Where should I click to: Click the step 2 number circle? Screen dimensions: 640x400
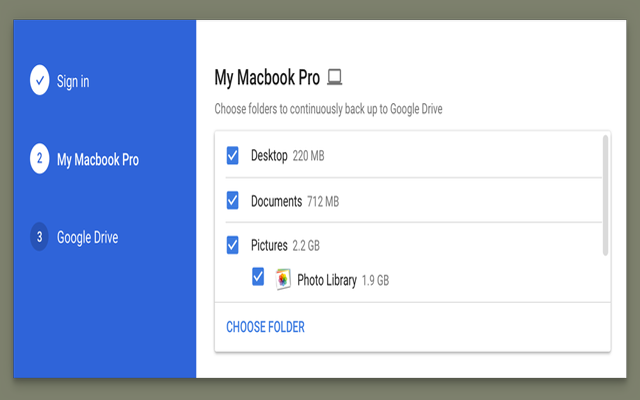pos(39,159)
